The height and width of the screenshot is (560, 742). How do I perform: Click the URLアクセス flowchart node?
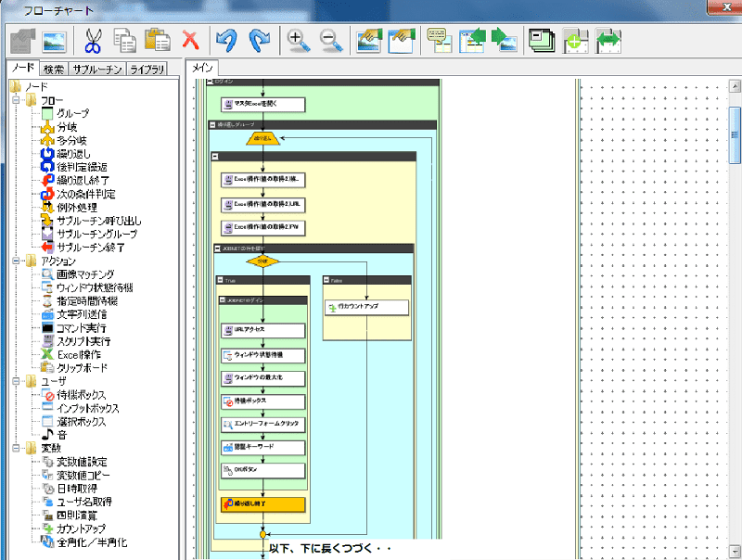click(x=263, y=330)
